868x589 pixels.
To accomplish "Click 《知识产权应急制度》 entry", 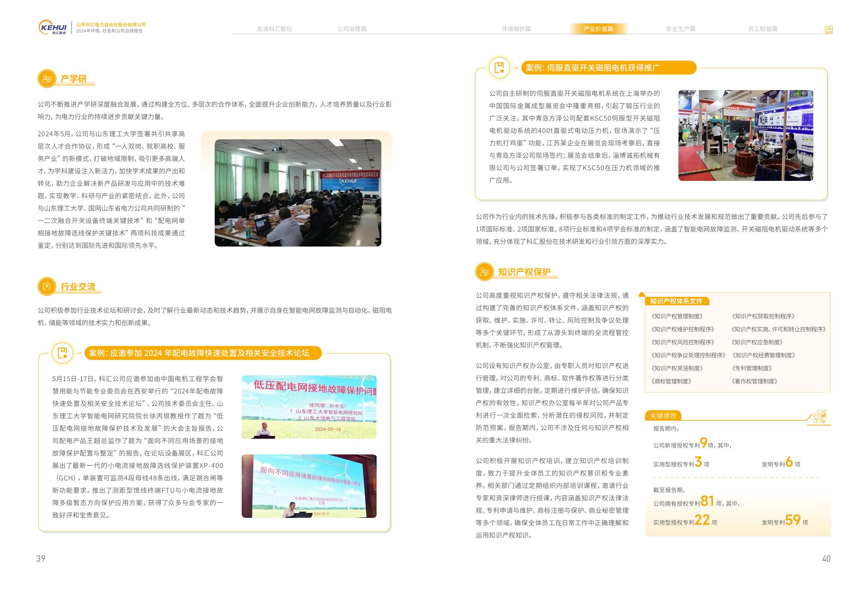I will click(758, 342).
